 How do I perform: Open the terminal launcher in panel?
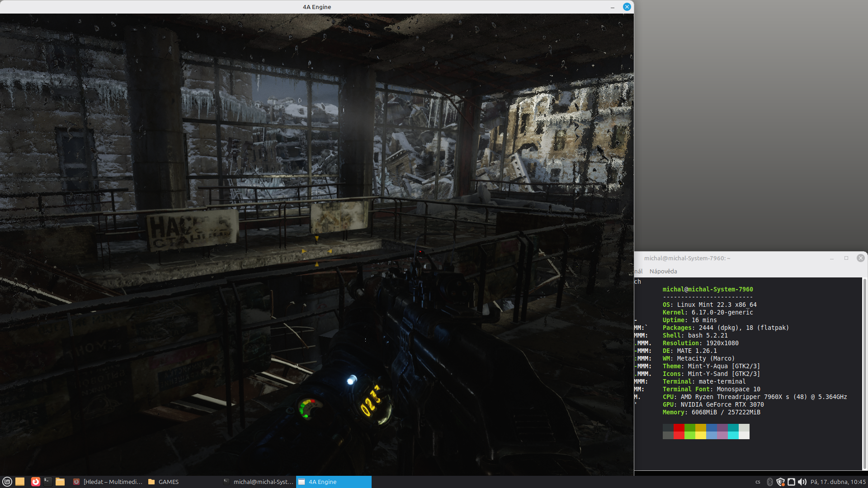47,482
